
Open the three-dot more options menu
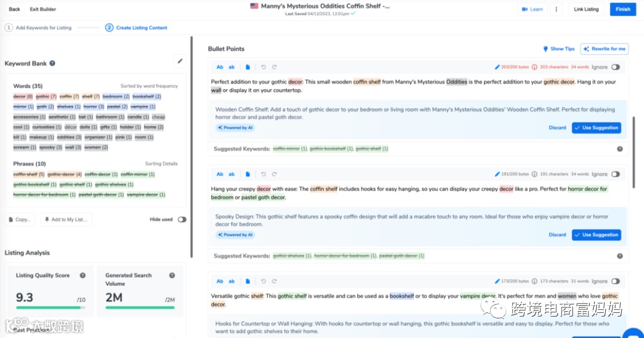(556, 9)
